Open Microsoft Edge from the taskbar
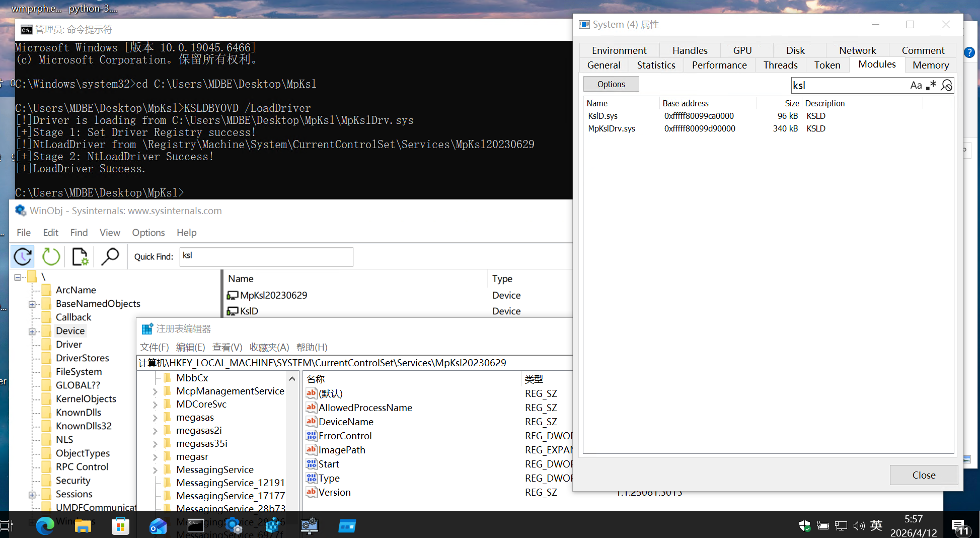The width and height of the screenshot is (980, 538). pos(45,526)
